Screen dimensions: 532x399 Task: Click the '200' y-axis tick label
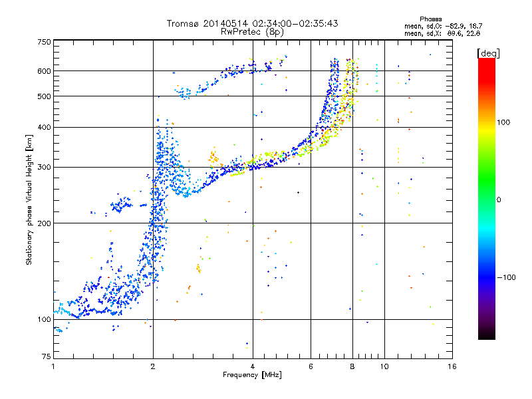click(45, 223)
